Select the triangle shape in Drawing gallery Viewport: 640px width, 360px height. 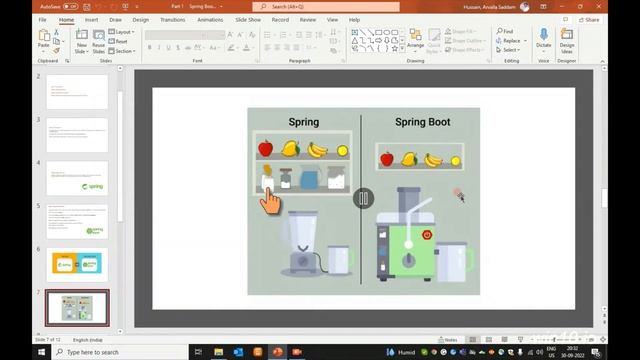pos(355,41)
